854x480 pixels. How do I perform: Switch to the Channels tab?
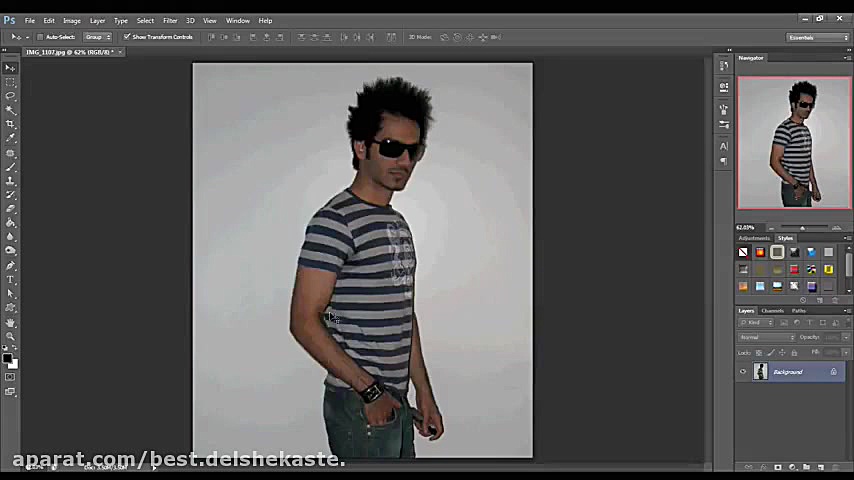772,311
